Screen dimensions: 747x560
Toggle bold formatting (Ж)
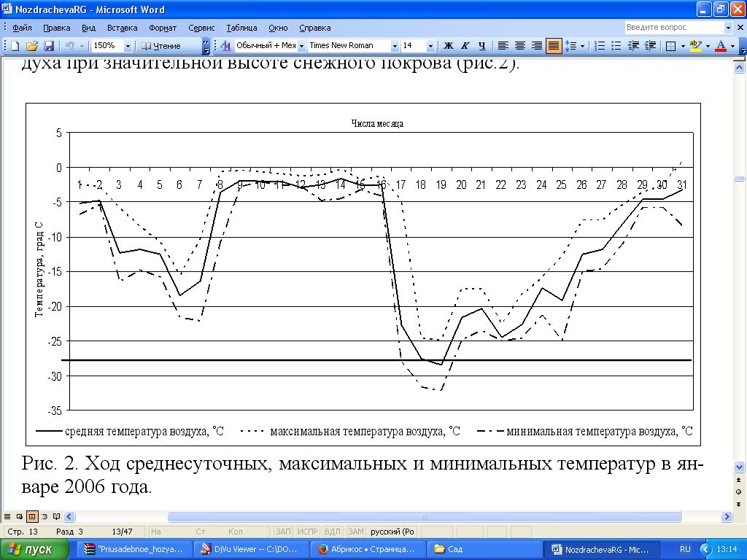(449, 45)
